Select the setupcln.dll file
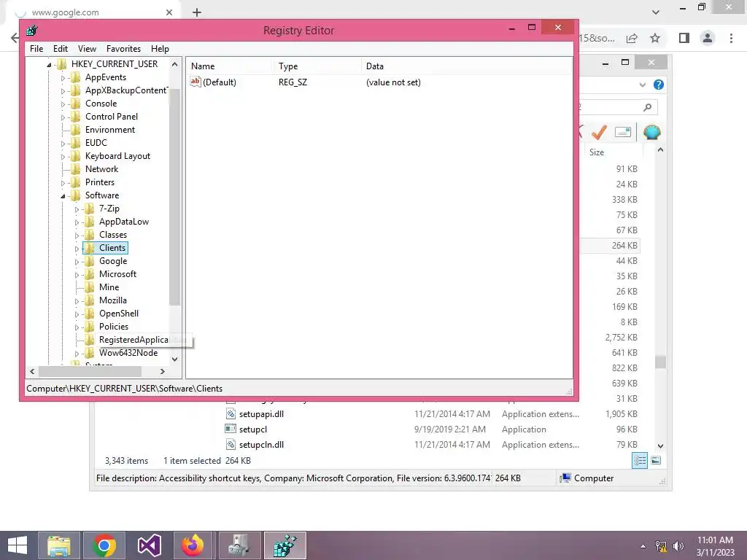747x560 pixels. tap(261, 444)
